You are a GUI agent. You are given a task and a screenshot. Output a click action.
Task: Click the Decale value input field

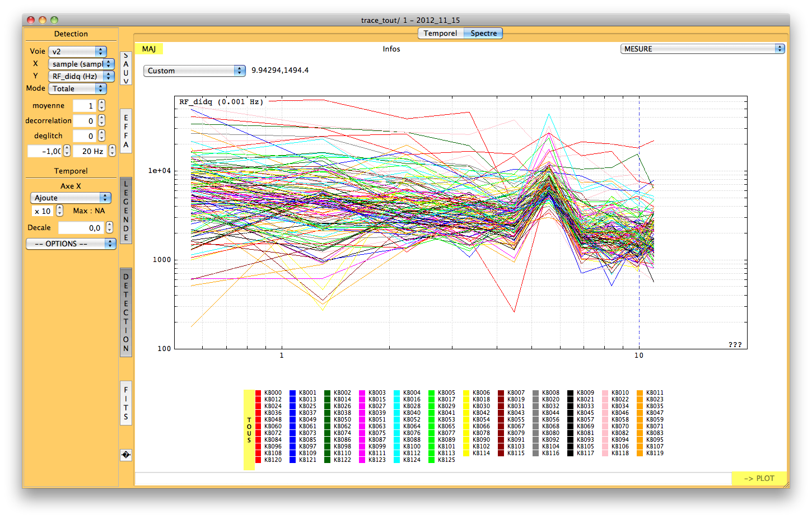click(x=81, y=228)
